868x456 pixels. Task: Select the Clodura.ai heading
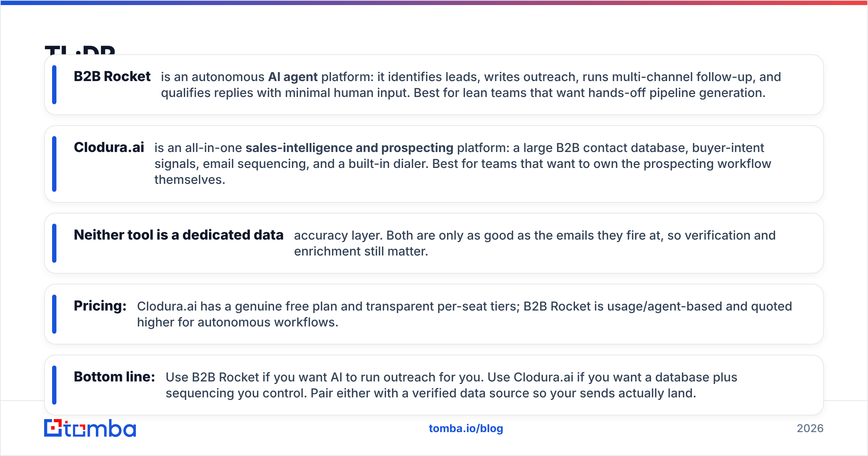click(x=109, y=147)
